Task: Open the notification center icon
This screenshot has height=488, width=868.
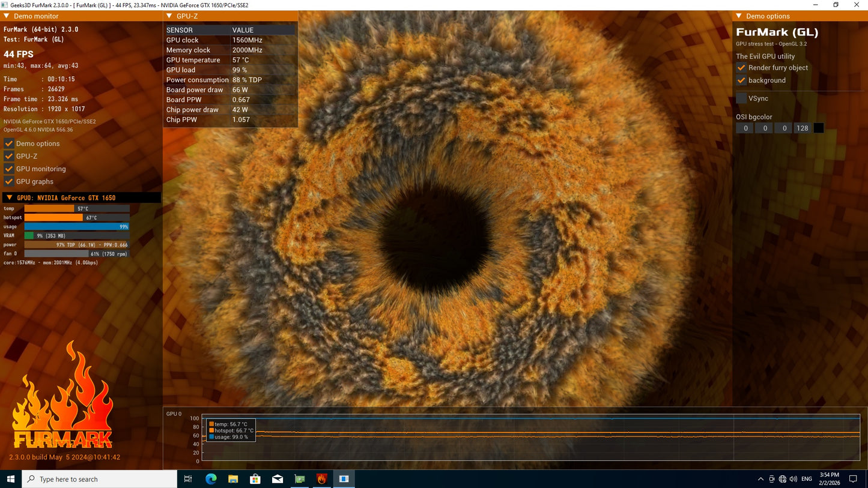Action: (852, 479)
